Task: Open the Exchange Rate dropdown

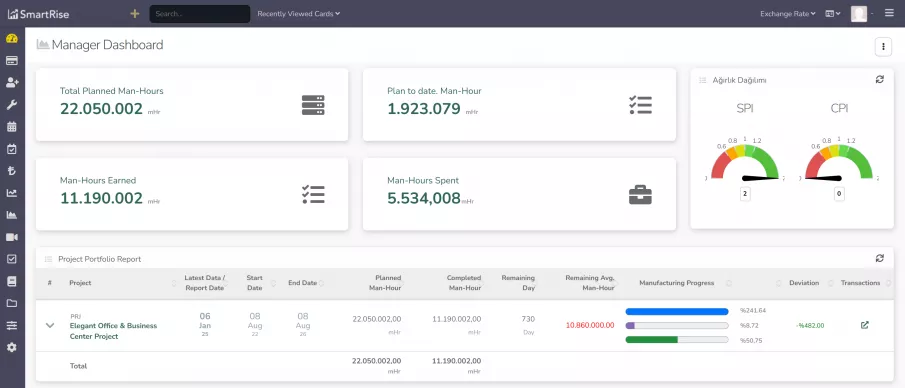Action: (787, 14)
